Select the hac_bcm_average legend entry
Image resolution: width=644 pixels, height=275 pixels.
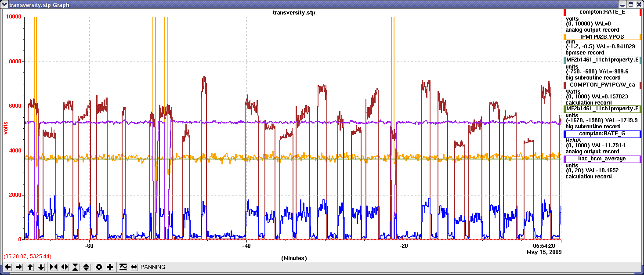[602, 159]
